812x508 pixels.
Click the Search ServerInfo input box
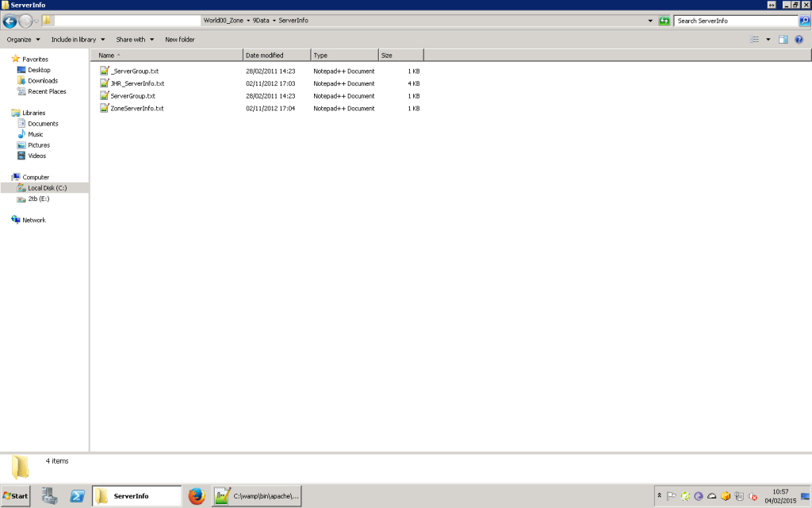(x=735, y=21)
